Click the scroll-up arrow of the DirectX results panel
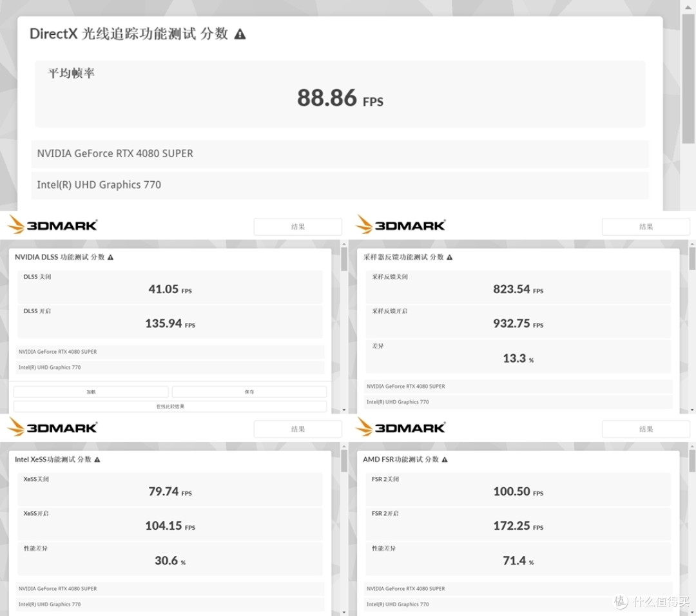 pos(688,6)
